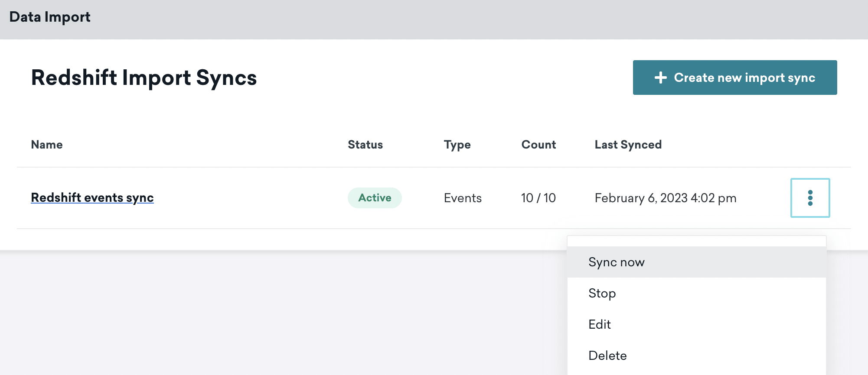Click the Active status badge
The image size is (868, 375).
(x=375, y=198)
